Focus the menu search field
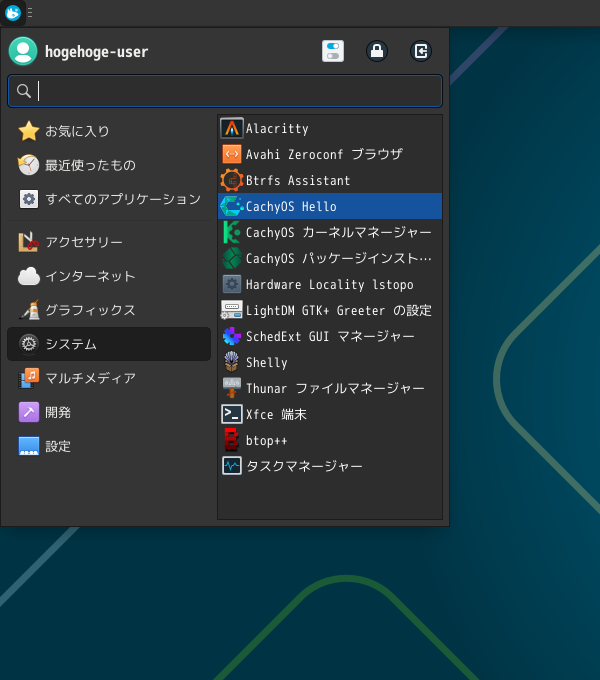Screen dimensions: 600x680 click(225, 91)
